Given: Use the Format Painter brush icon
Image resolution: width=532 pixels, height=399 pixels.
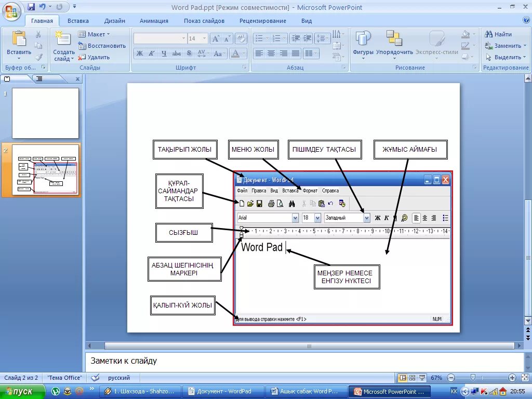Looking at the screenshot, I should point(38,57).
